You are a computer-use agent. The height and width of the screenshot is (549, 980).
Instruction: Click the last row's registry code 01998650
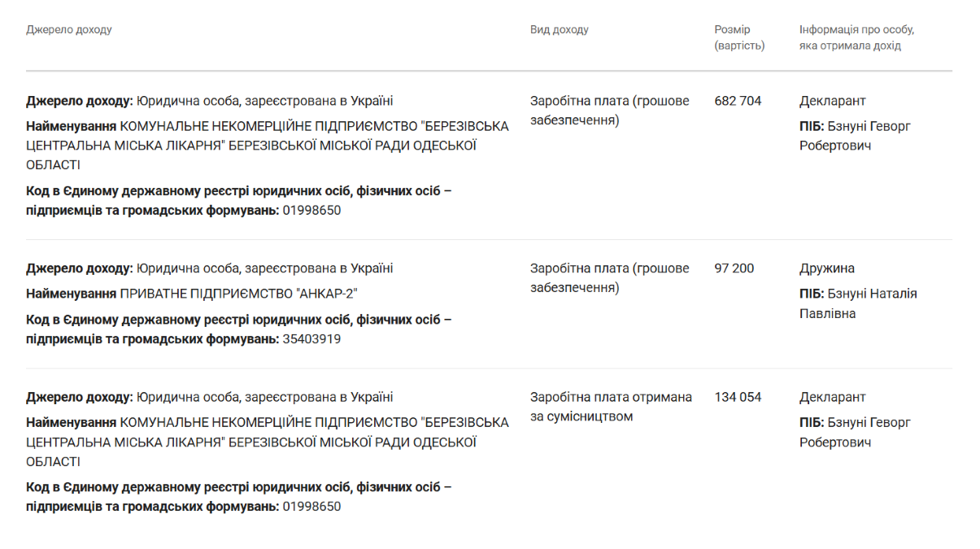click(x=311, y=507)
